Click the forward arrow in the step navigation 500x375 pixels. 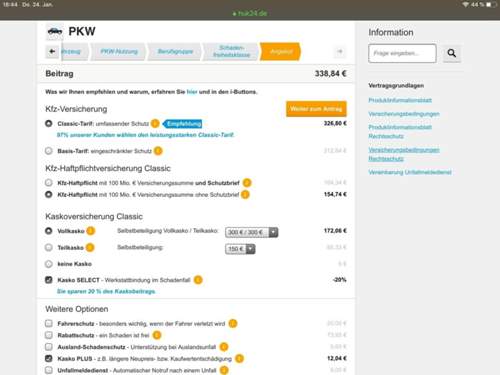coord(340,51)
